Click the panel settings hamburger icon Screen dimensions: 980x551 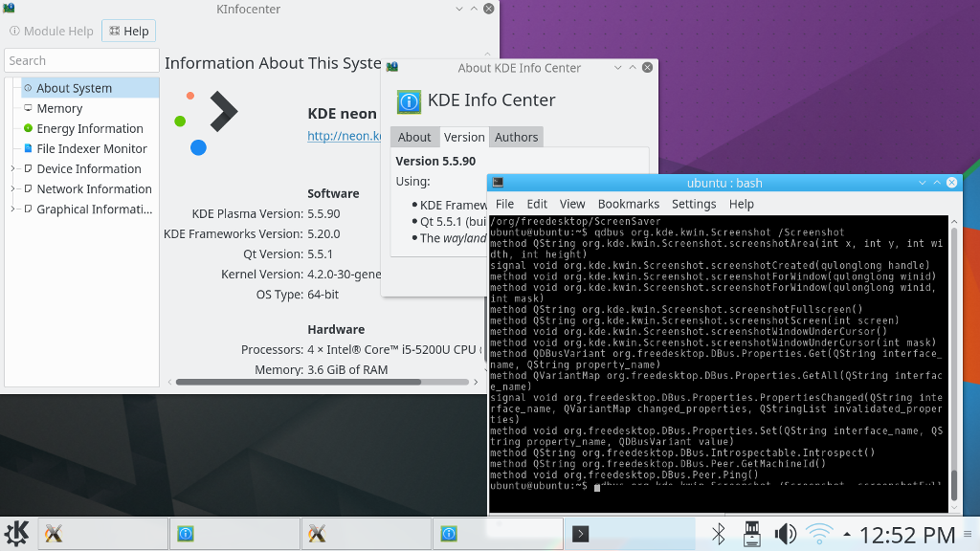pyautogui.click(x=969, y=534)
